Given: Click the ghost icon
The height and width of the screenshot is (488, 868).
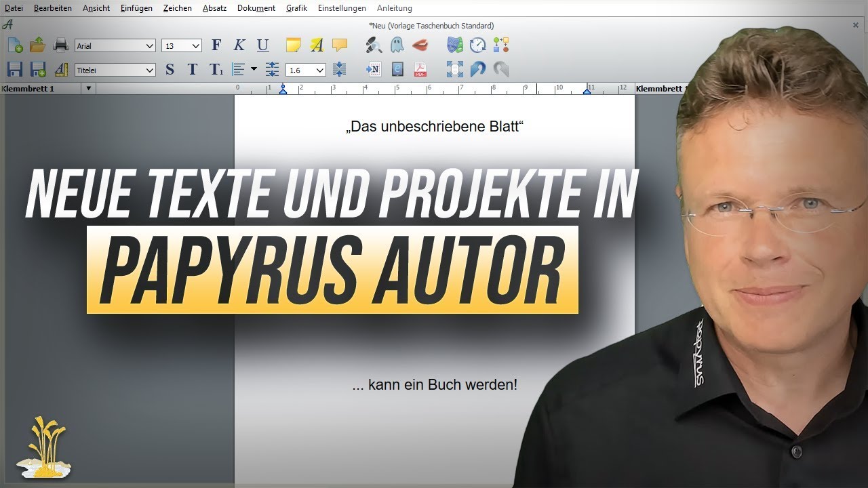Looking at the screenshot, I should [x=397, y=45].
